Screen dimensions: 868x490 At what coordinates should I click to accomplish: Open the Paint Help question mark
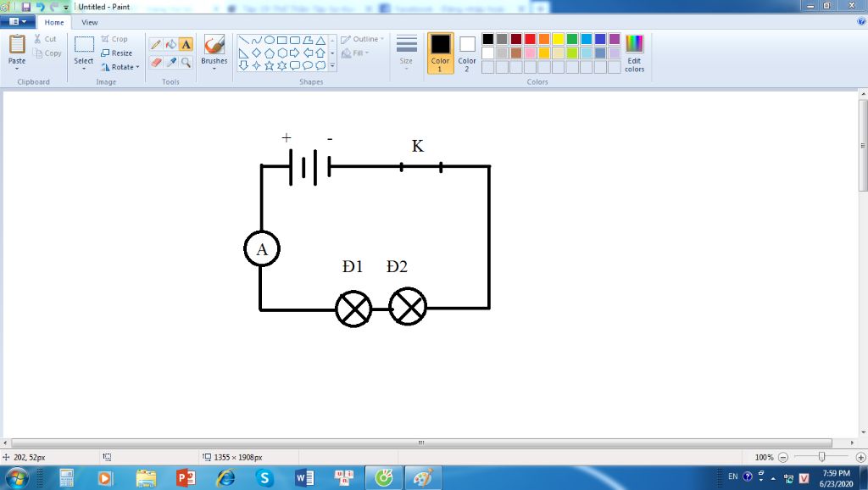pyautogui.click(x=861, y=21)
